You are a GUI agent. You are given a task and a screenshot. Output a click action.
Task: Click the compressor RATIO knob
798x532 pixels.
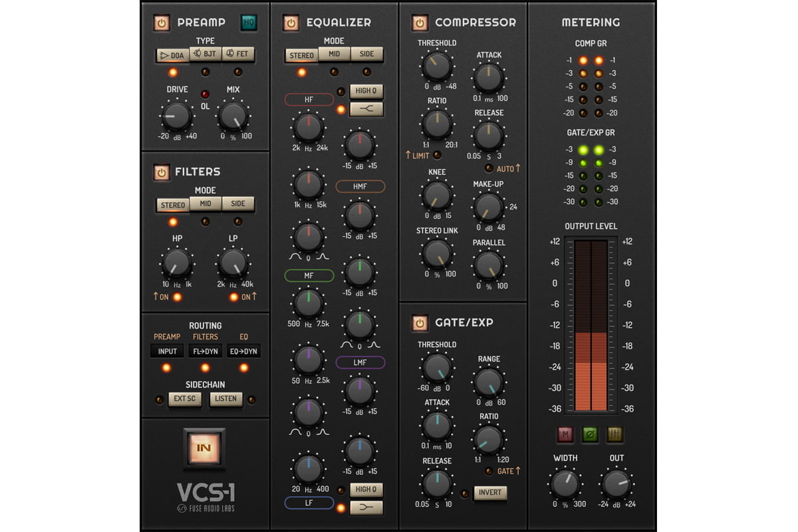click(437, 124)
